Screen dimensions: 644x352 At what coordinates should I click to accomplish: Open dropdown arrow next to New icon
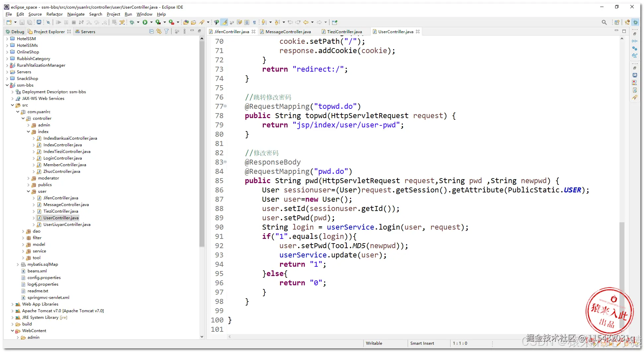coord(15,22)
